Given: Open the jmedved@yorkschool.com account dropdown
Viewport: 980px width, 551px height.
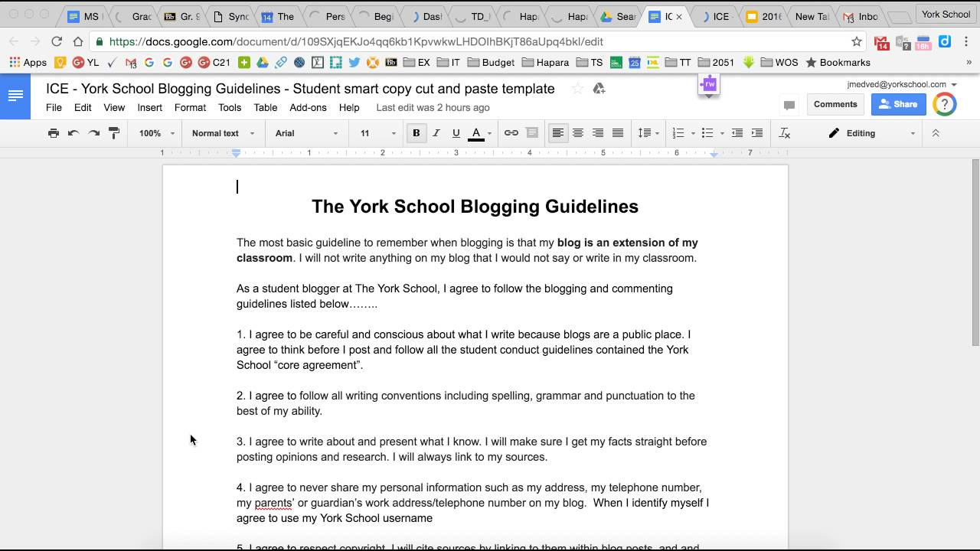Looking at the screenshot, I should click(x=902, y=84).
